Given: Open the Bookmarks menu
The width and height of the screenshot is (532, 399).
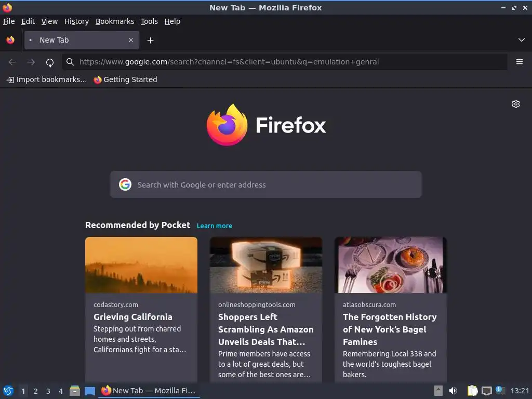Looking at the screenshot, I should [x=115, y=21].
